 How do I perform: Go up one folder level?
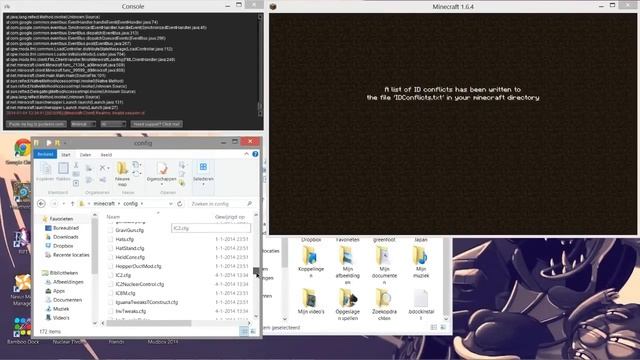tap(72, 203)
